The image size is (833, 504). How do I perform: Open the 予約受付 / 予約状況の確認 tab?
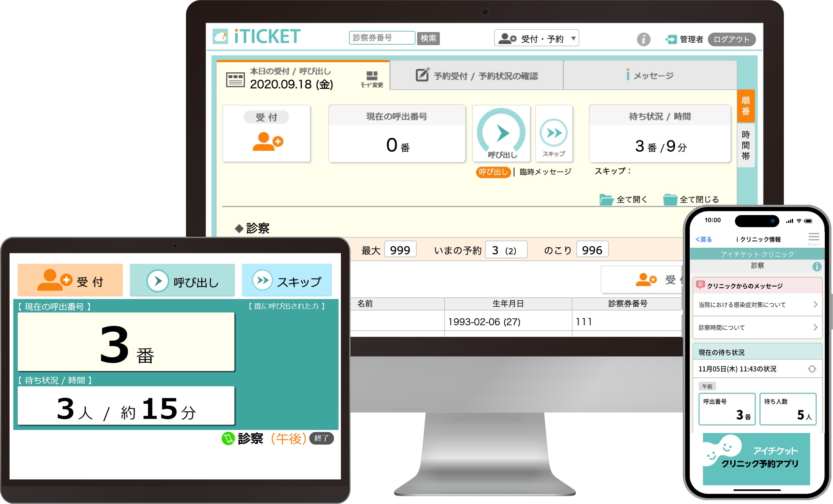476,76
